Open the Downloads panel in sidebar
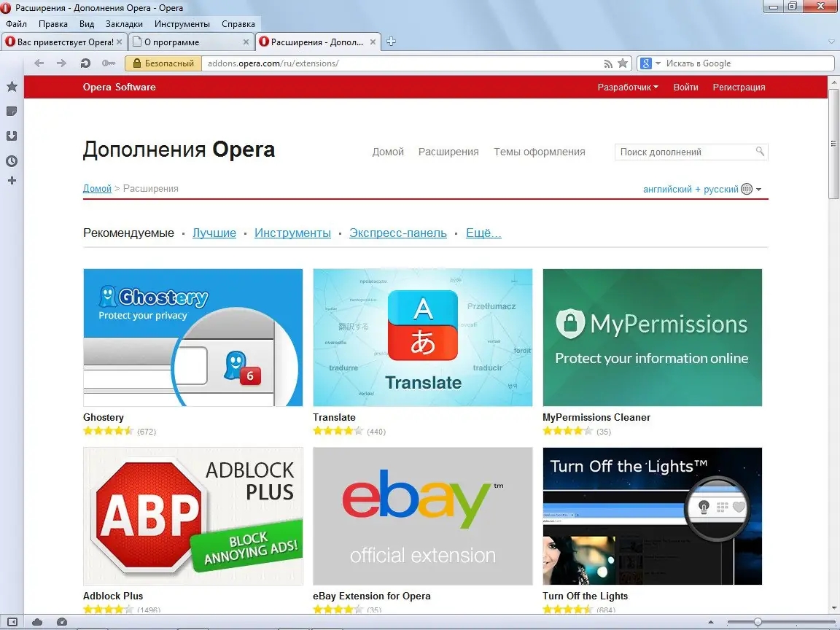This screenshot has height=630, width=840. click(12, 136)
